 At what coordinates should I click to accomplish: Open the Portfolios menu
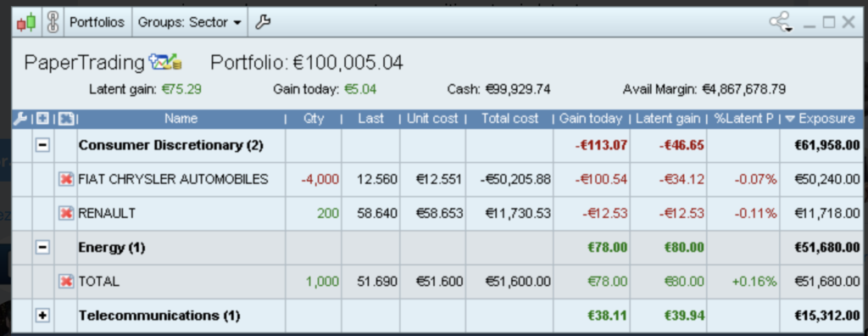point(97,22)
